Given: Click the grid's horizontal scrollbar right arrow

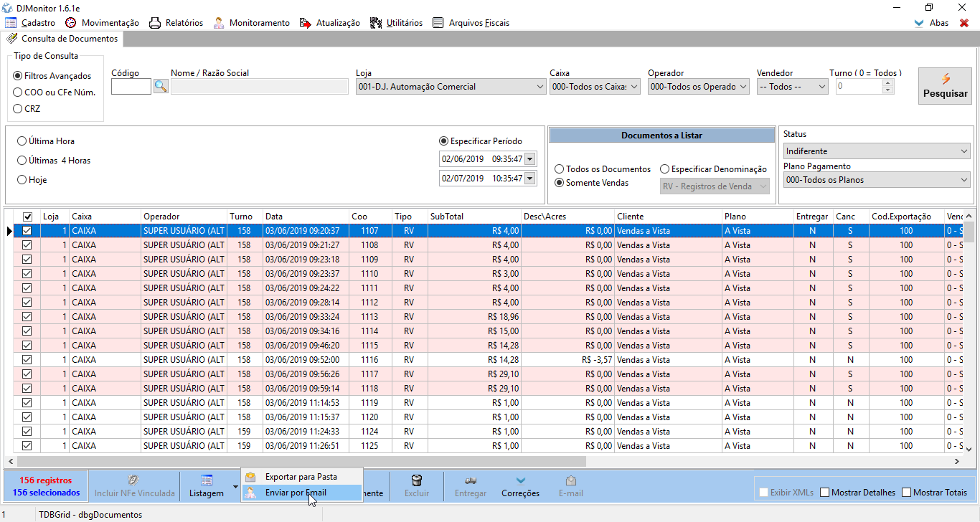Looking at the screenshot, I should click(x=956, y=462).
